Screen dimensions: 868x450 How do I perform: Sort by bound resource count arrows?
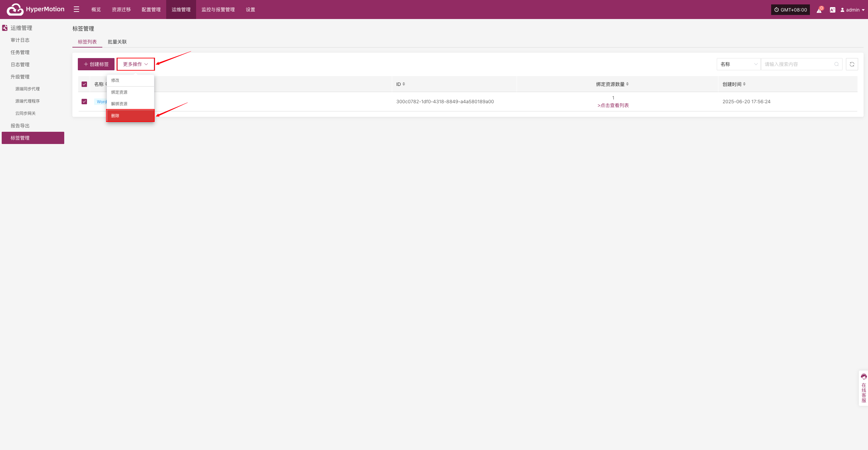[x=627, y=84]
